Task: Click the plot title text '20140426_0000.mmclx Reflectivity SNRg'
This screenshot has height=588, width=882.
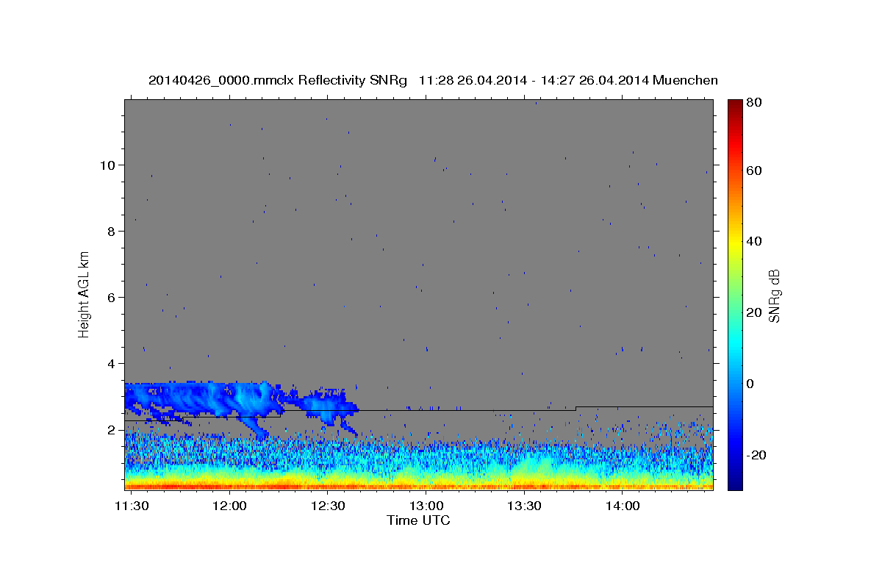Action: (x=277, y=80)
